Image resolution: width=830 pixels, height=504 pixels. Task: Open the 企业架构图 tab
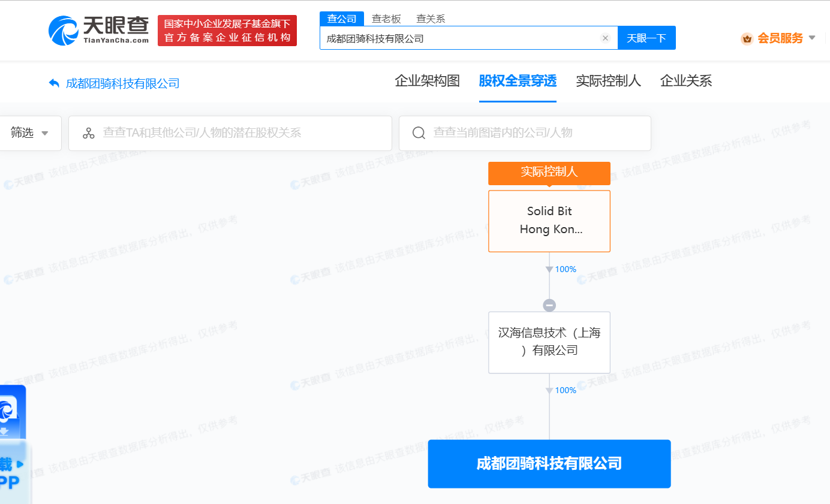tap(427, 81)
